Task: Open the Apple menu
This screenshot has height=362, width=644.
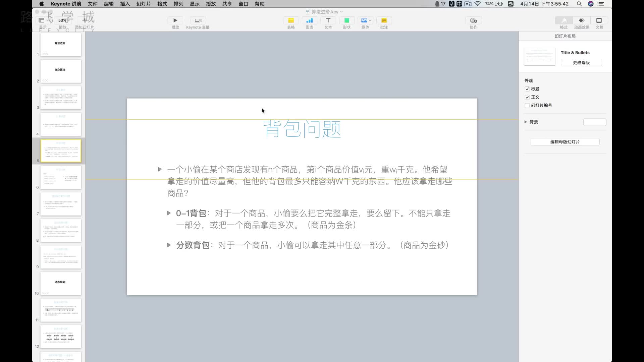Action: click(42, 4)
